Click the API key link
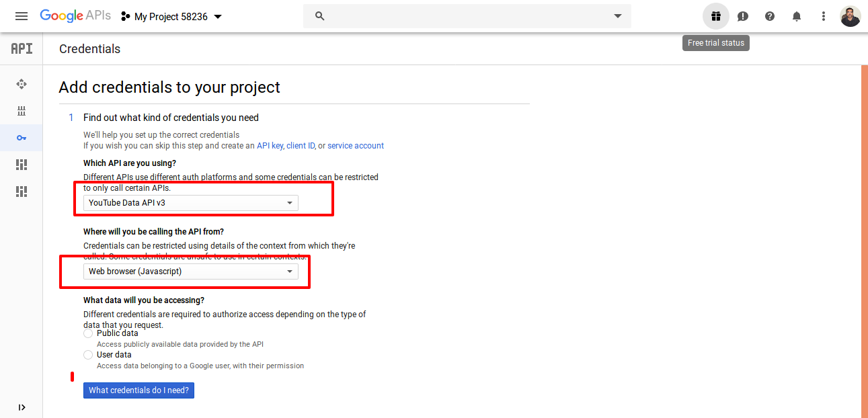This screenshot has height=418, width=868. (270, 146)
